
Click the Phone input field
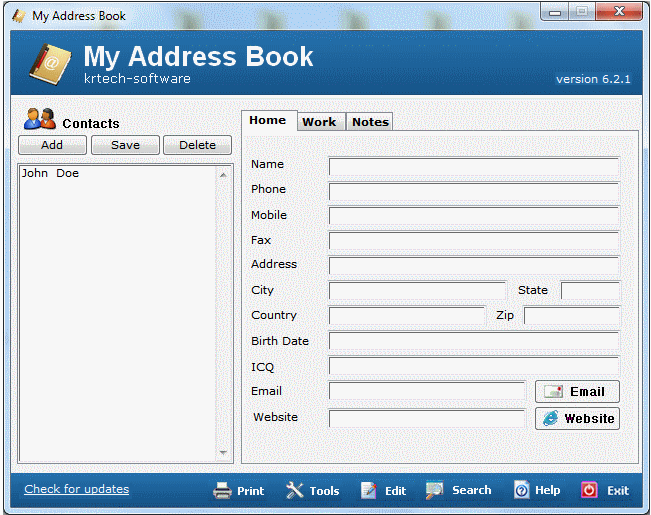tap(474, 191)
